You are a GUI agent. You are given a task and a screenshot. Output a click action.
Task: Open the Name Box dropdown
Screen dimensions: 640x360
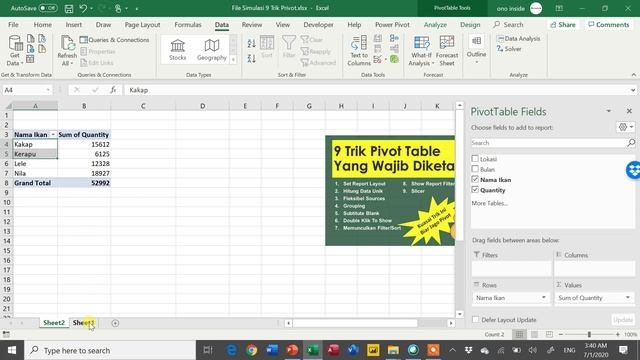[48, 90]
